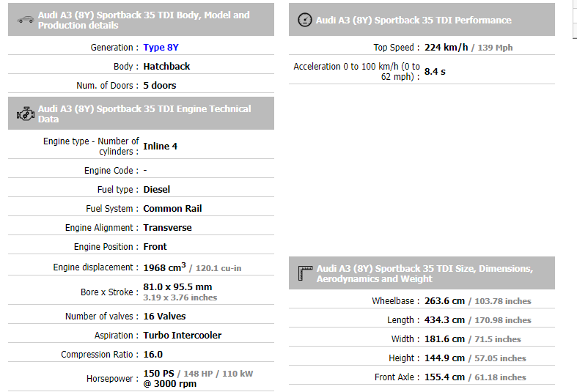This screenshot has width=577, height=392.
Task: Click the 3.19 x 3.76 inches value
Action: pyautogui.click(x=180, y=297)
